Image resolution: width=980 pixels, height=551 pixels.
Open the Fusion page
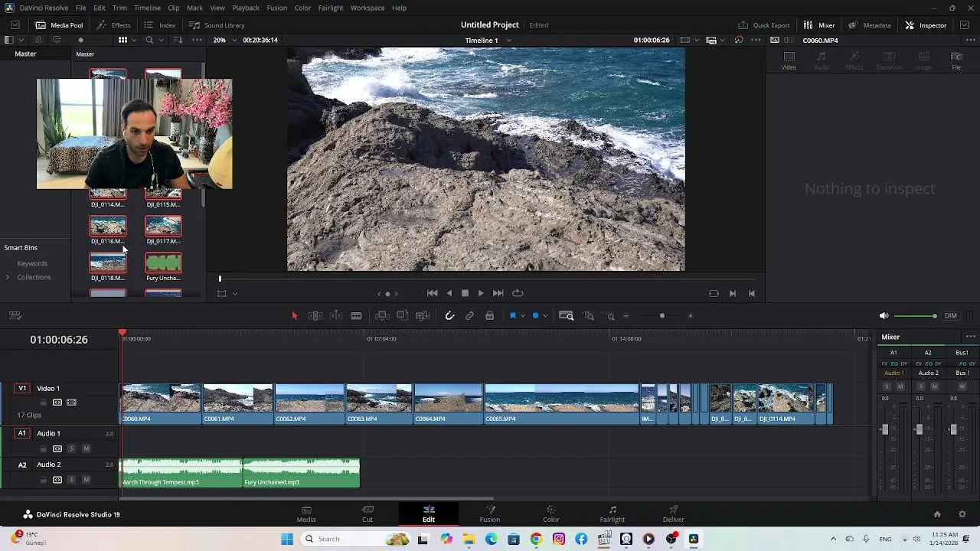tap(489, 514)
